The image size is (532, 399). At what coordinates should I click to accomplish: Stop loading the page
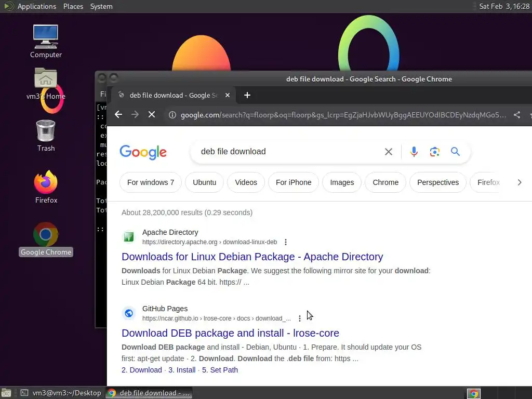pyautogui.click(x=152, y=115)
